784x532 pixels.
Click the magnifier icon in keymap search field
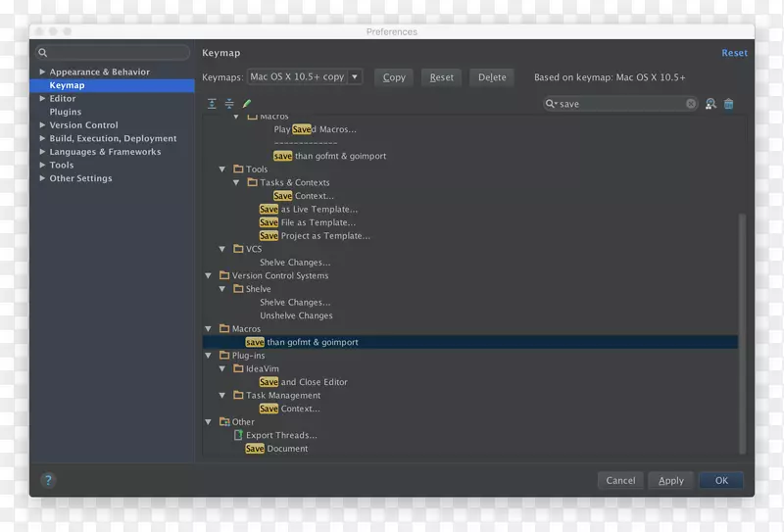pyautogui.click(x=551, y=104)
